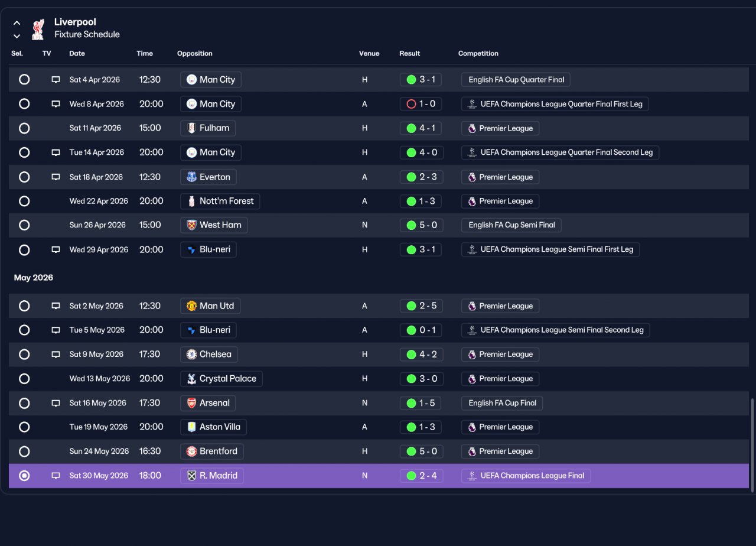Select radio button for Crystal Palace match

pyautogui.click(x=24, y=379)
